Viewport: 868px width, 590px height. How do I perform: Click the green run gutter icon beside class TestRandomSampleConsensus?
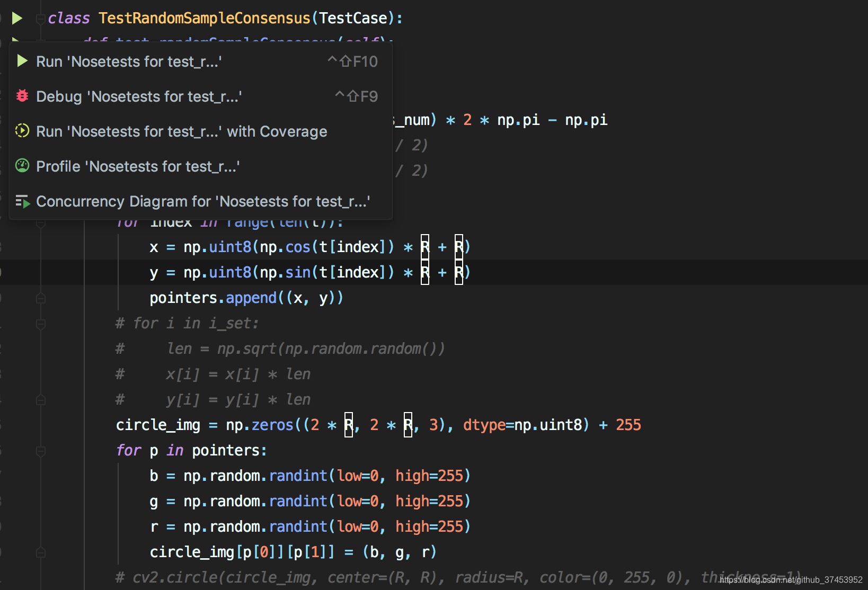[17, 18]
